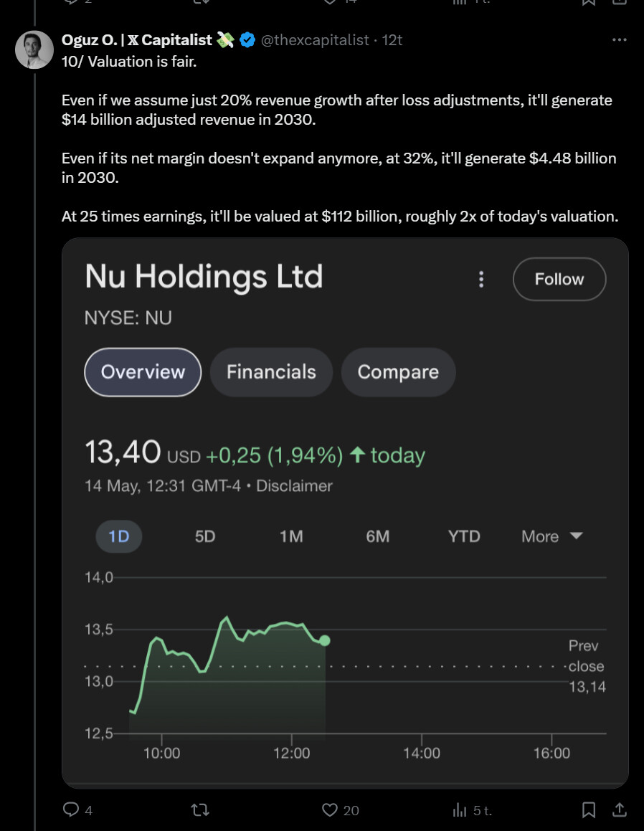Click Oguz O. profile avatar
Screen dimensions: 644x831
pos(34,49)
